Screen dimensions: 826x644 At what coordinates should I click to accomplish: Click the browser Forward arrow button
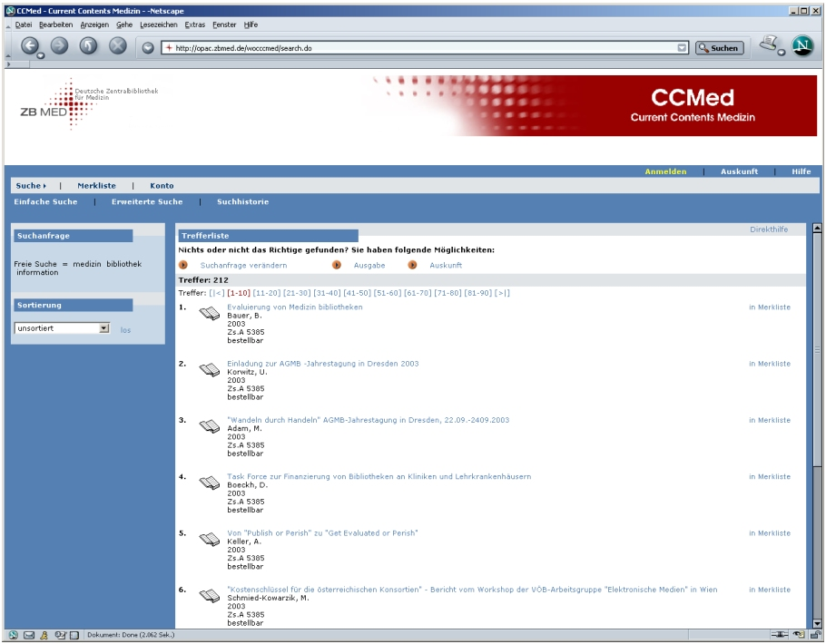[59, 47]
